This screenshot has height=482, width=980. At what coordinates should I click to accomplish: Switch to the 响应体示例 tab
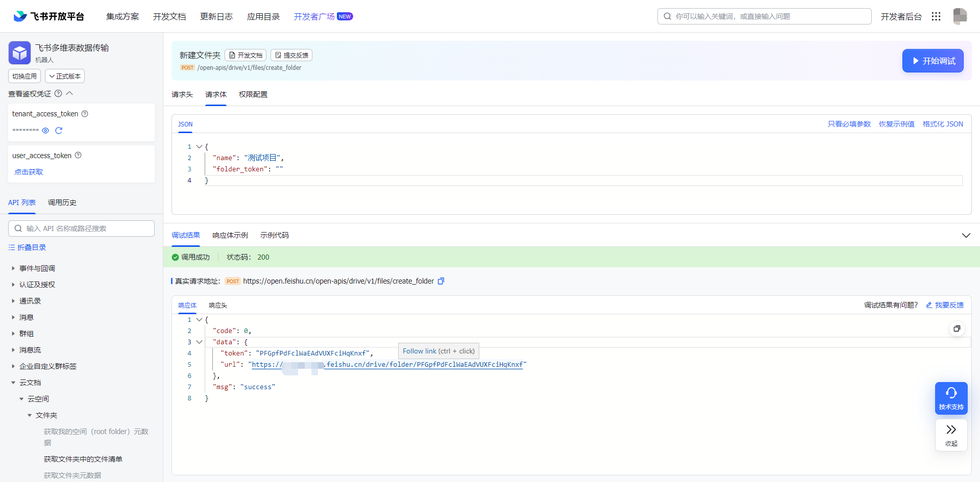230,235
